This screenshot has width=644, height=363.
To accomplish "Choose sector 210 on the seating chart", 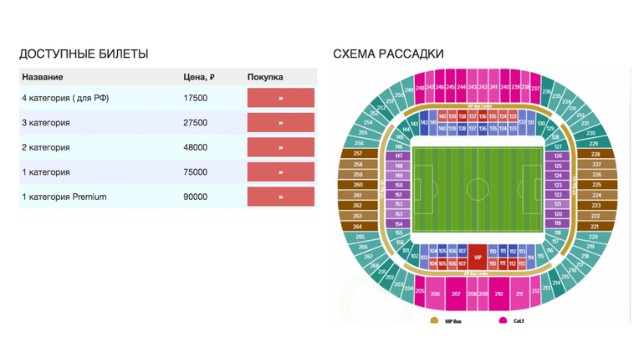I will [x=498, y=294].
